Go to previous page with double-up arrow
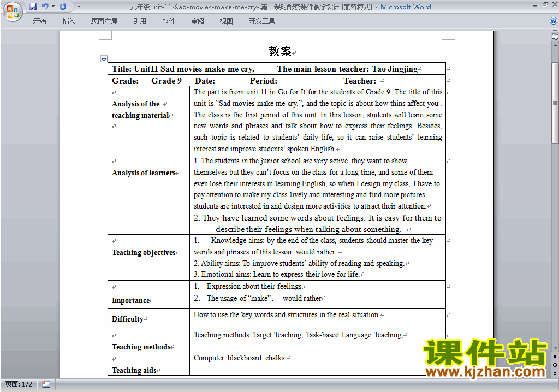Screen dimensions: 559x392 click(555, 357)
